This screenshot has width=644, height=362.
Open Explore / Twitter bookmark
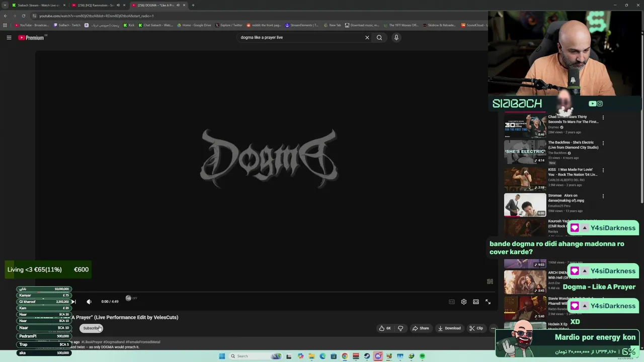coord(229,25)
